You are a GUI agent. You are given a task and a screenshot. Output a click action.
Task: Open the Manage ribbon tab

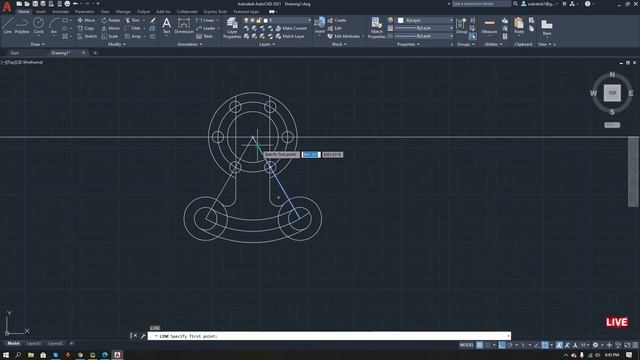tap(123, 12)
